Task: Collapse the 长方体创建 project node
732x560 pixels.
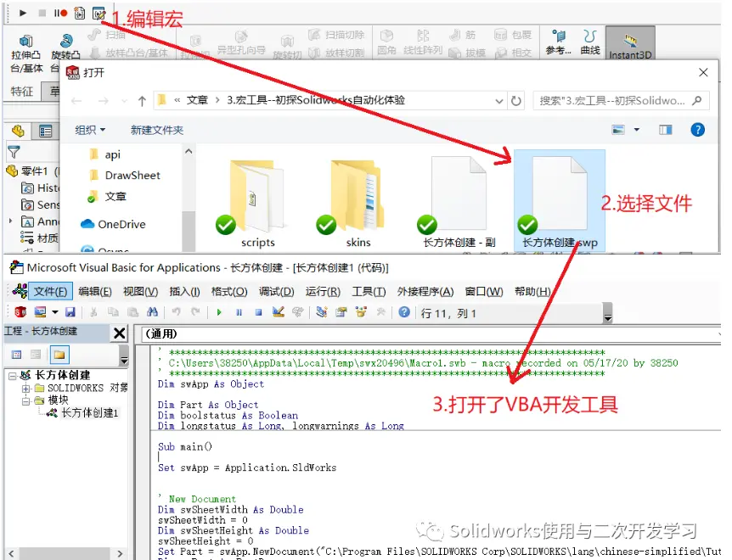Action: [x=13, y=375]
